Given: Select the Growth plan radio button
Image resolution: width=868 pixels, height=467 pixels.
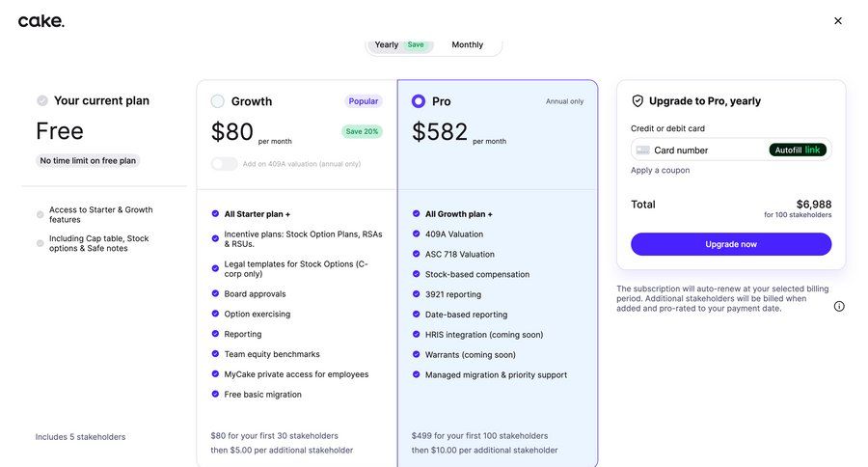Looking at the screenshot, I should 218,101.
